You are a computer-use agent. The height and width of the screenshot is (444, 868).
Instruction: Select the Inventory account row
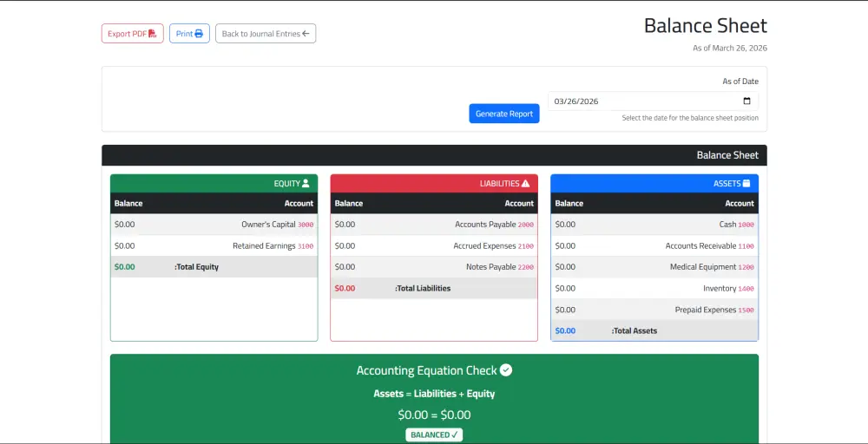point(654,289)
